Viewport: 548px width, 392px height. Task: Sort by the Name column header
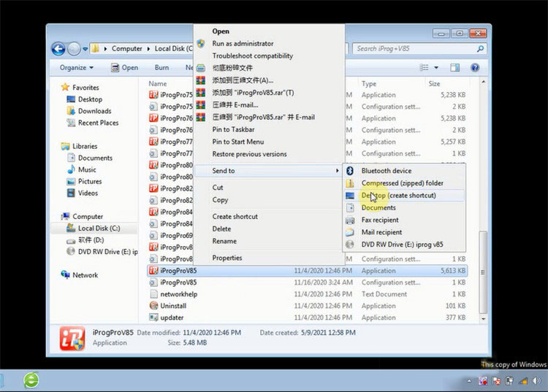pos(158,84)
